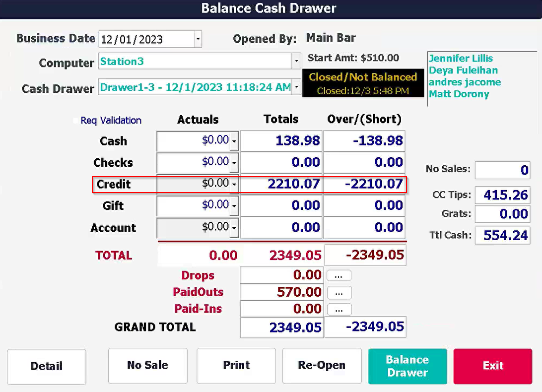Expand the Cash Drawer selection dropdown

pyautogui.click(x=296, y=87)
